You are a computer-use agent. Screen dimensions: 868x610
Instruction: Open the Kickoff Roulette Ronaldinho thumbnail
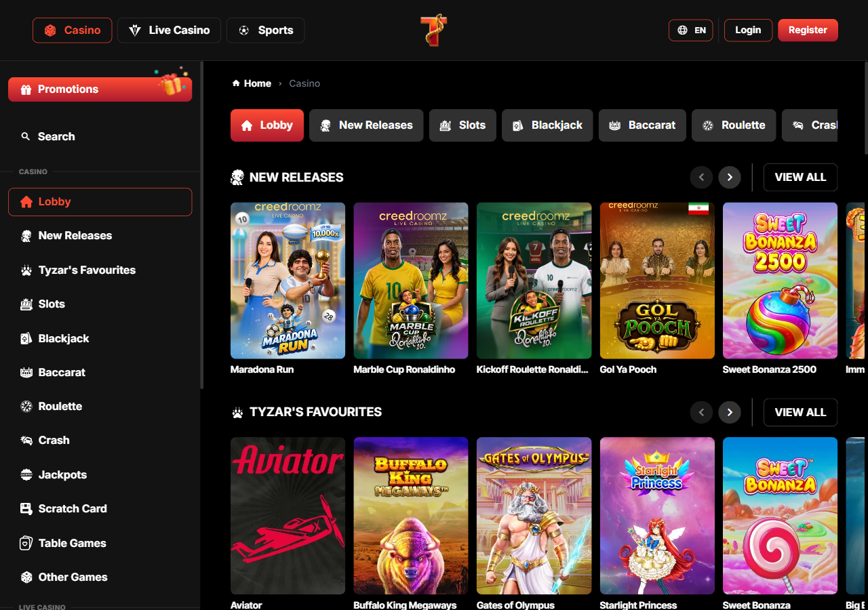[534, 281]
